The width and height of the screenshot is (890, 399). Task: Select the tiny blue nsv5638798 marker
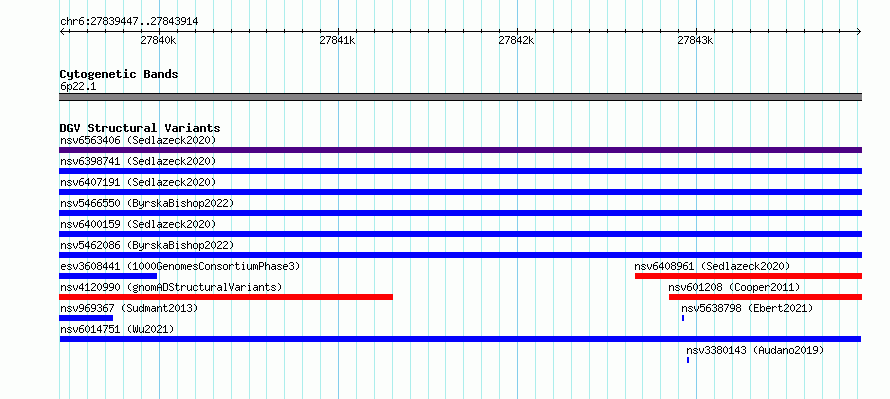(683, 318)
